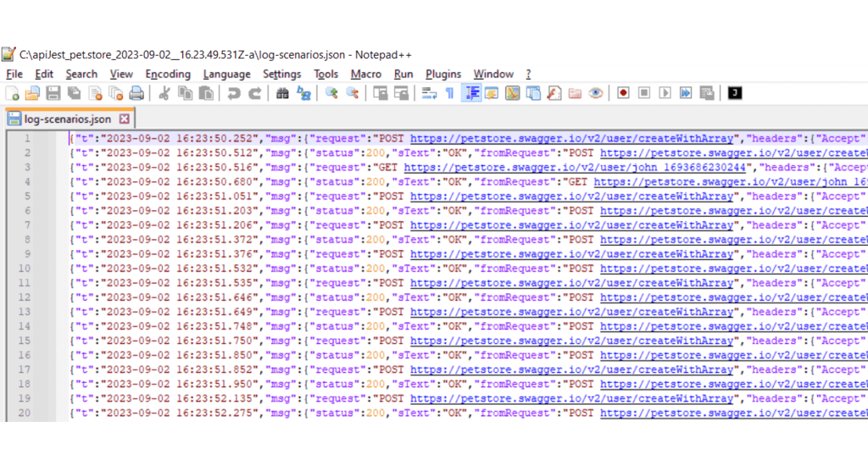Click the Close All documents icon
Image resolution: width=868 pixels, height=466 pixels.
coord(115,93)
